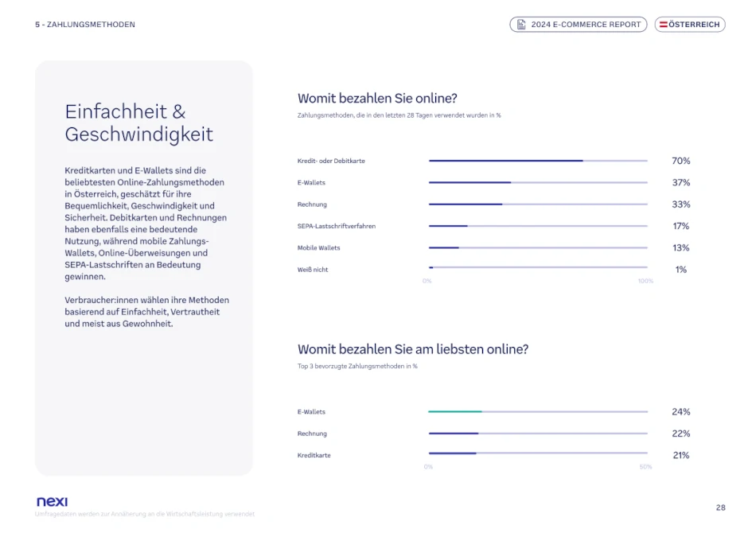Click the 'Womit bezahlen Sie online?' heading
This screenshot has width=756, height=537.
(x=377, y=99)
